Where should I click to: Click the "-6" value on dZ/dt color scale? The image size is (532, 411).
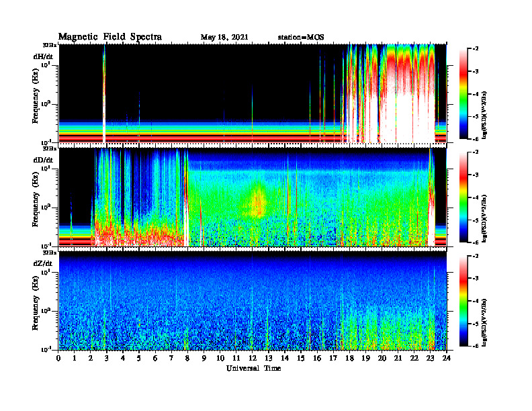(x=476, y=347)
